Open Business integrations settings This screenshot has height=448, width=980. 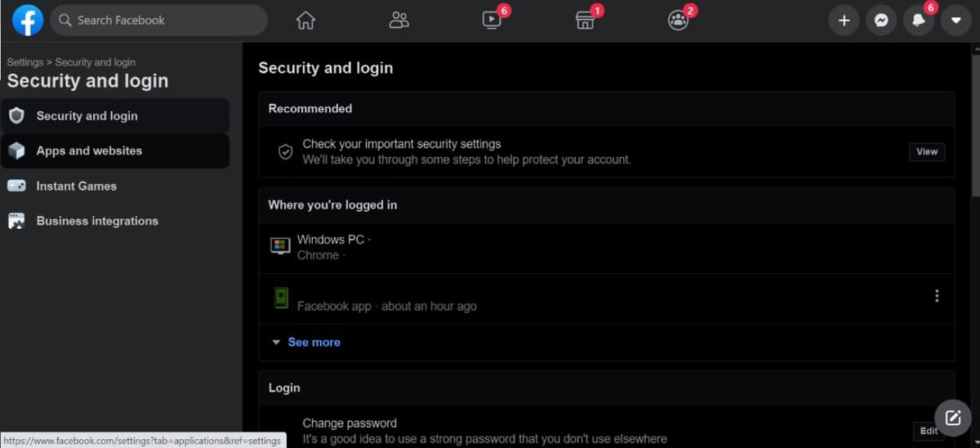(x=114, y=221)
